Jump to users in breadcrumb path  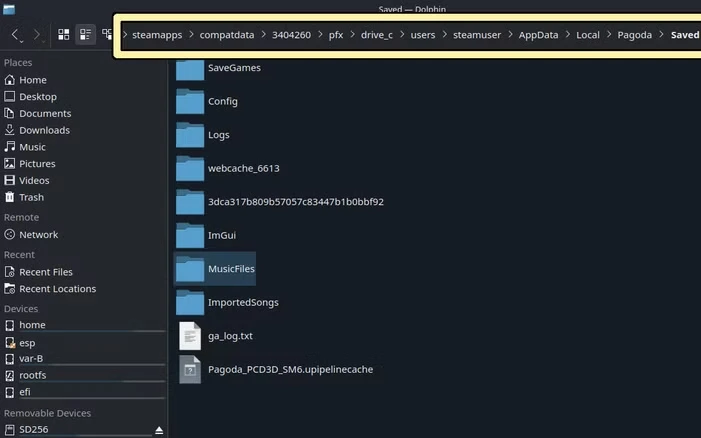pyautogui.click(x=423, y=35)
